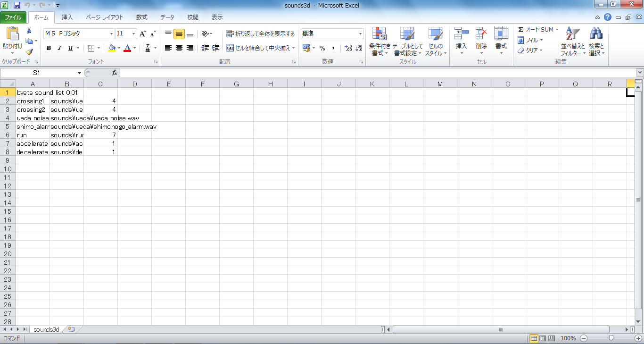The width and height of the screenshot is (644, 344).
Task: Increase font size with the large A icon
Action: click(143, 34)
